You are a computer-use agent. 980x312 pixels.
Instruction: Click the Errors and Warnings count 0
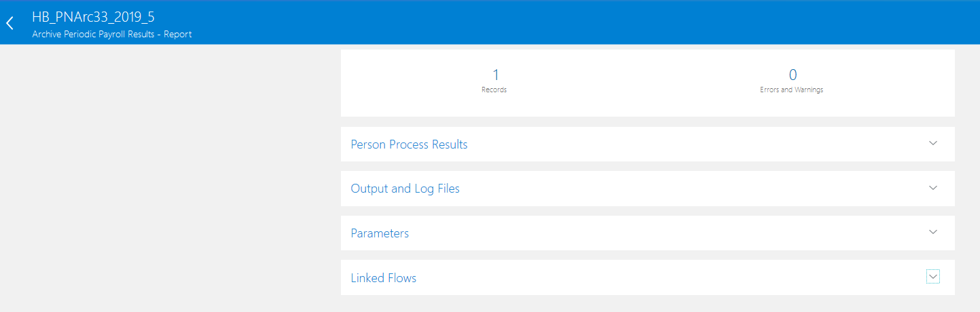coord(793,75)
